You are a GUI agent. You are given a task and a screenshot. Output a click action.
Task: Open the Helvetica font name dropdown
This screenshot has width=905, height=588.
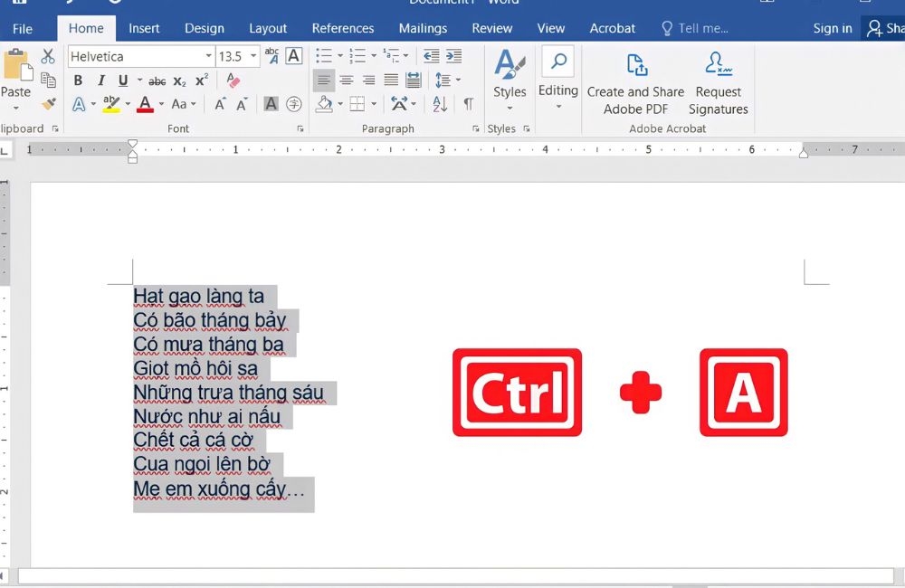click(x=207, y=56)
